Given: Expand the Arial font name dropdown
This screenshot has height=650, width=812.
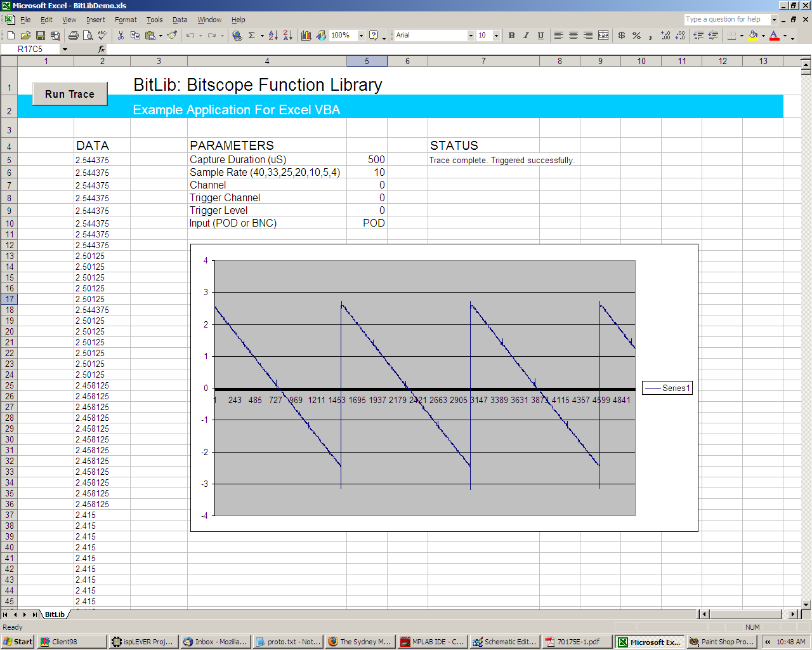Looking at the screenshot, I should [x=471, y=36].
